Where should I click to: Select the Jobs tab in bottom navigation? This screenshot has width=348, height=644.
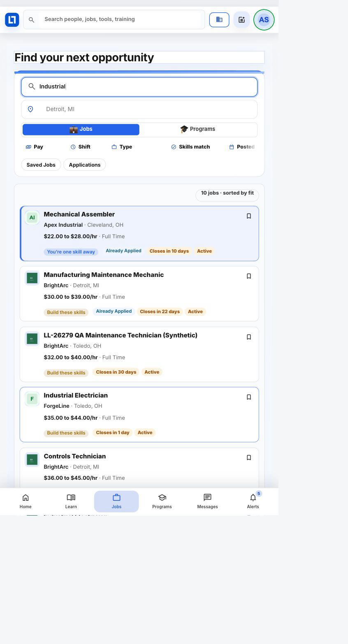(x=116, y=501)
